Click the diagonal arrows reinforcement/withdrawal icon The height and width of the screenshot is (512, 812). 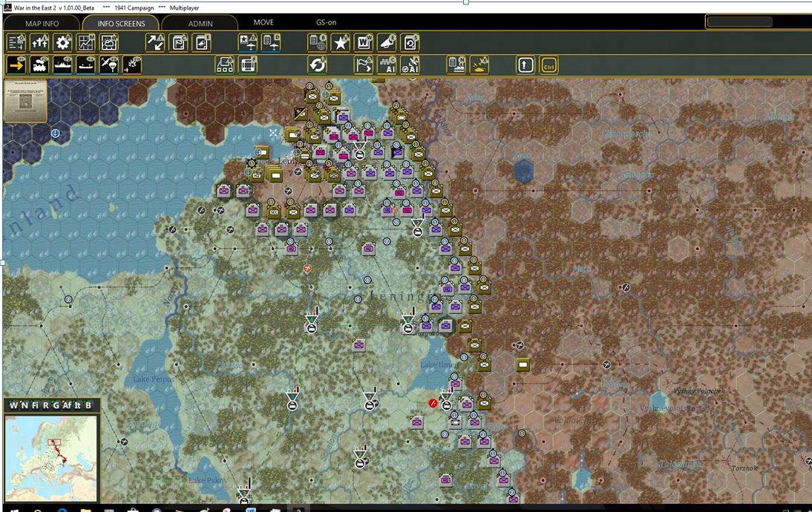[155, 42]
